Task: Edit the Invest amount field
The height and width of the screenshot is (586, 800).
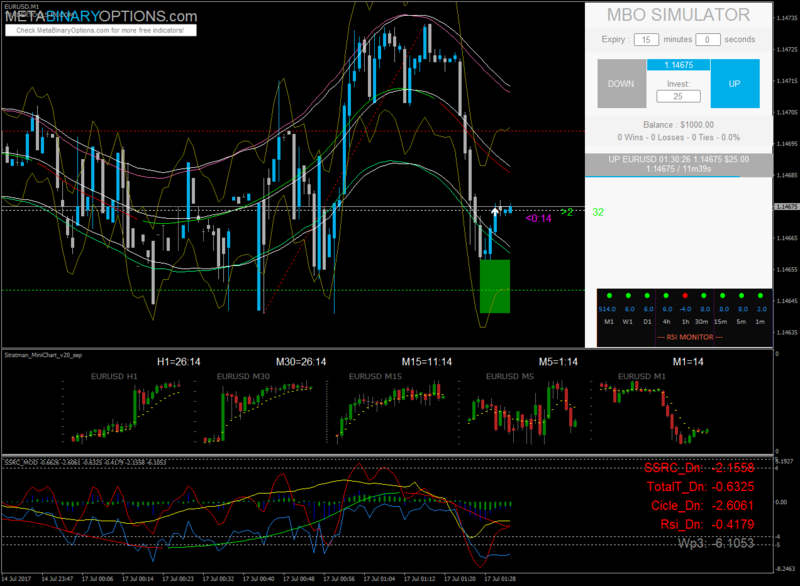Action: 678,96
